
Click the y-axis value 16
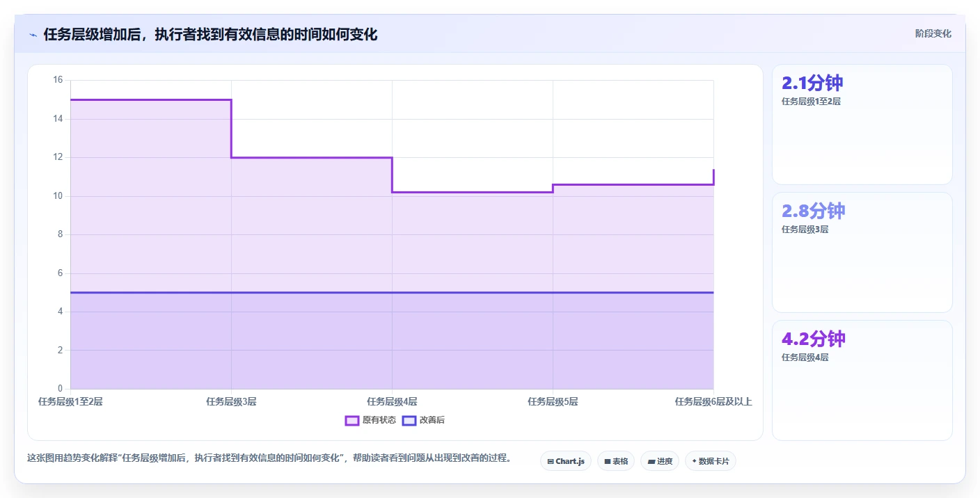coord(58,80)
